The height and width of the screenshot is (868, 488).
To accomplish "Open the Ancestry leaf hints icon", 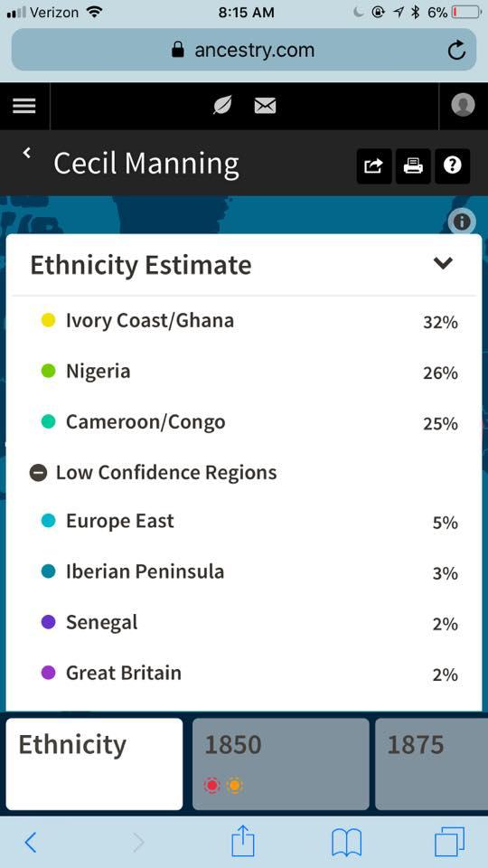I will (222, 105).
